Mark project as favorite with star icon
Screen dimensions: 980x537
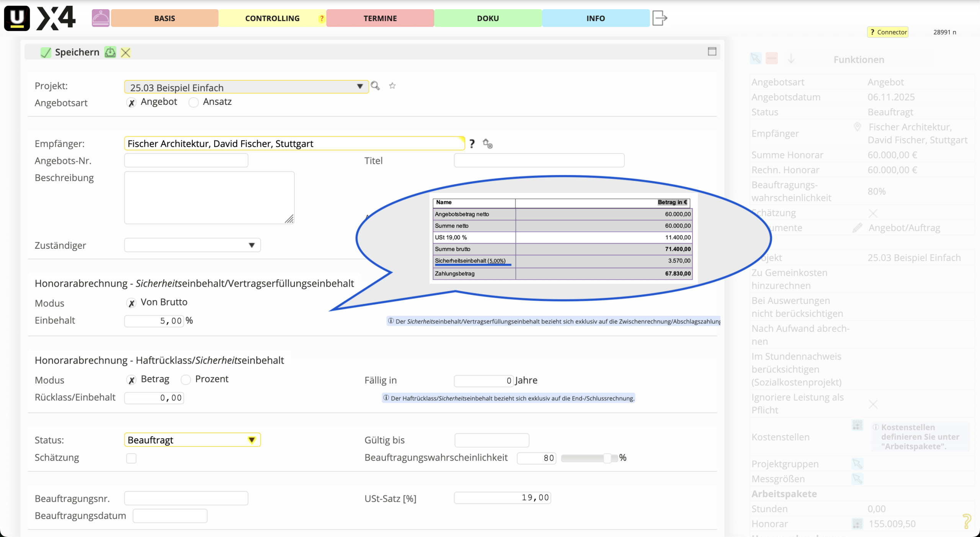pos(392,86)
